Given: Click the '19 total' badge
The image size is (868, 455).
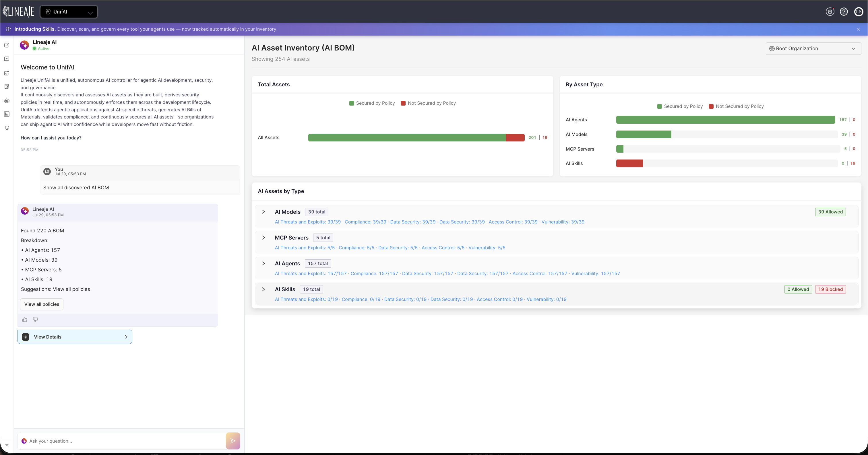Looking at the screenshot, I should coord(311,289).
